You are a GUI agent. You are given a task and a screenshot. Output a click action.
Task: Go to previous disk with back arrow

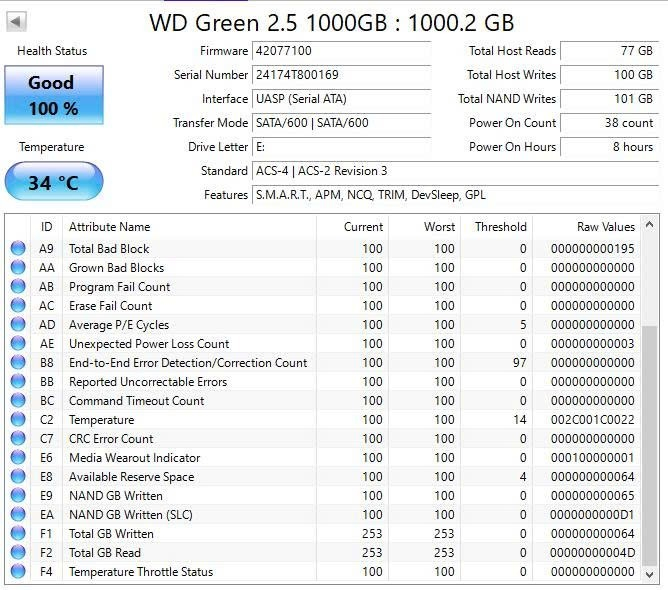(x=17, y=21)
